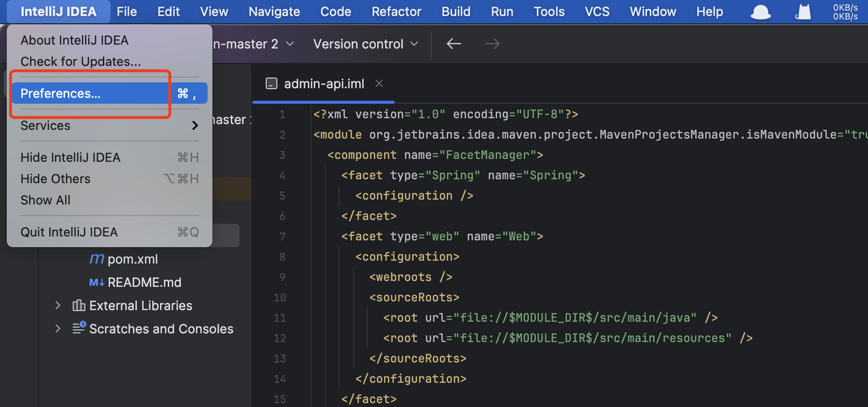This screenshot has width=868, height=407.
Task: Open the Tools menu
Action: click(549, 12)
